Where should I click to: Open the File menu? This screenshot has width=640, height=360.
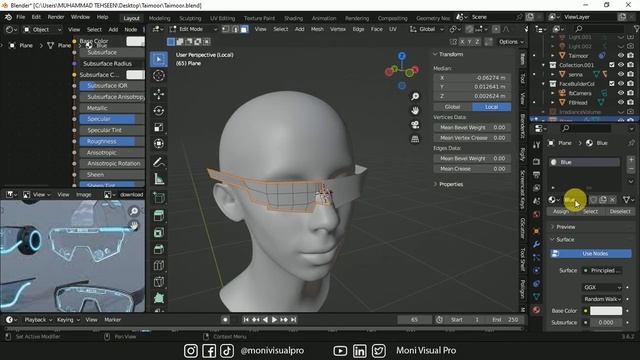20,17
